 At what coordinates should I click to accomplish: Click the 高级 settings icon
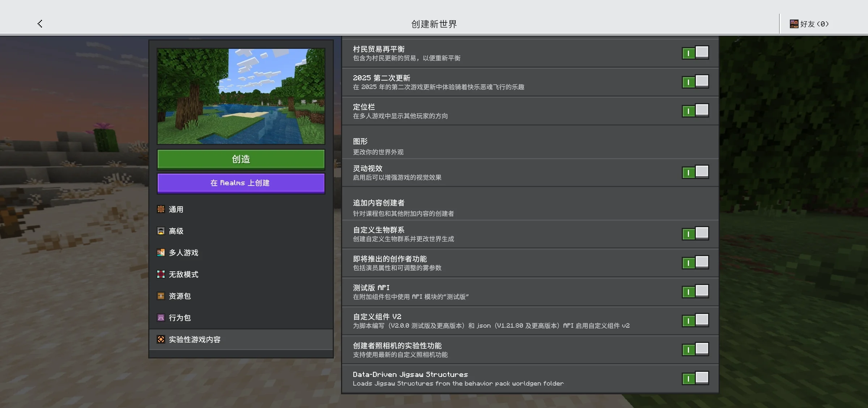coord(161,231)
